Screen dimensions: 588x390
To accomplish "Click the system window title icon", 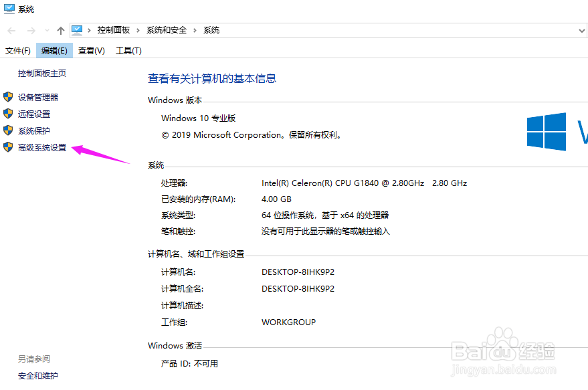I will coord(9,9).
